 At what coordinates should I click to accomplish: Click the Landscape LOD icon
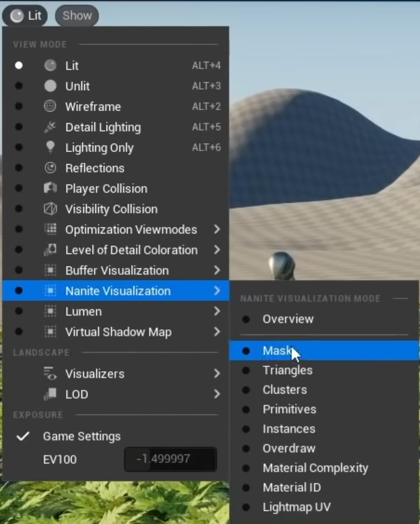50,394
